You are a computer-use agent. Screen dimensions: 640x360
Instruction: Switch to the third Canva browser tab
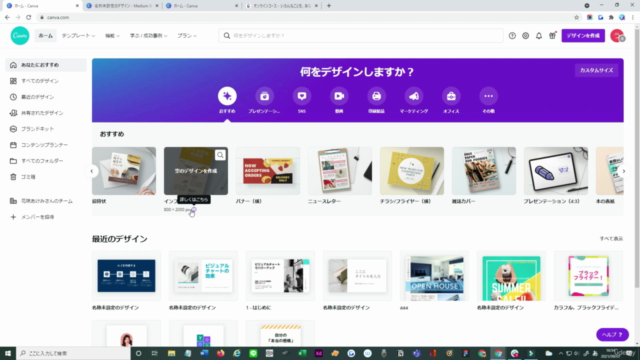pyautogui.click(x=202, y=6)
